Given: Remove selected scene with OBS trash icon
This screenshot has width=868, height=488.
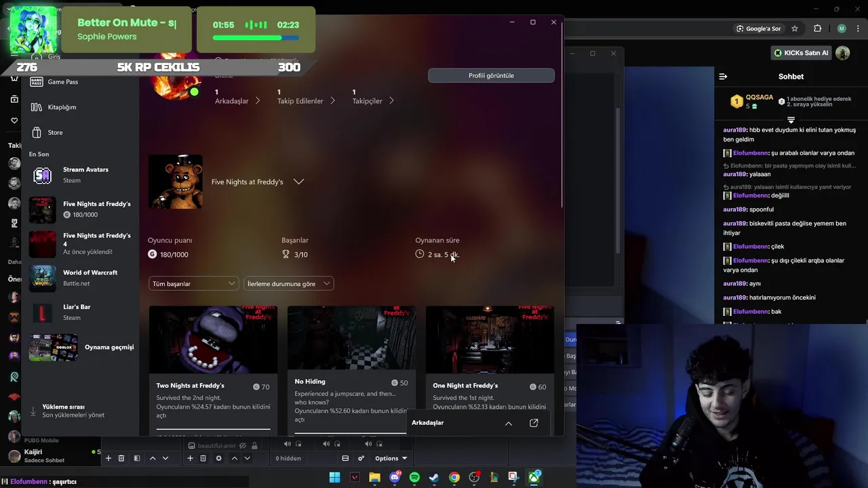Looking at the screenshot, I should pos(121,458).
